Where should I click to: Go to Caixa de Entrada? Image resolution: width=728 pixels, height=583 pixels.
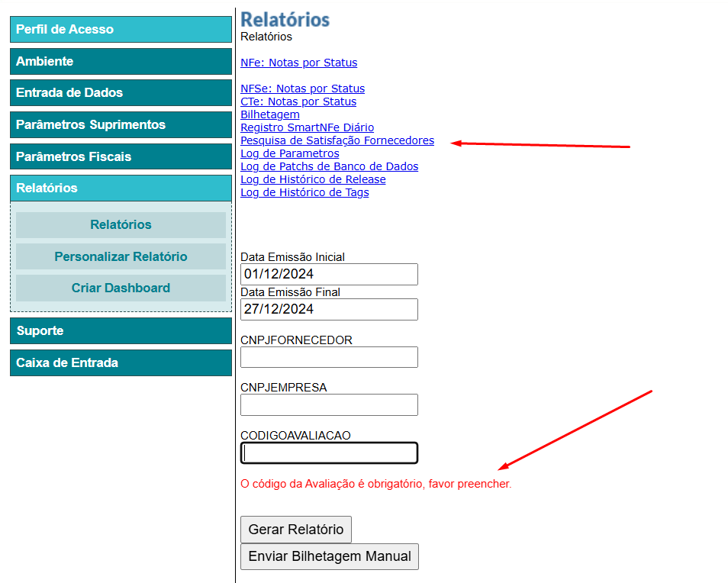(x=121, y=363)
